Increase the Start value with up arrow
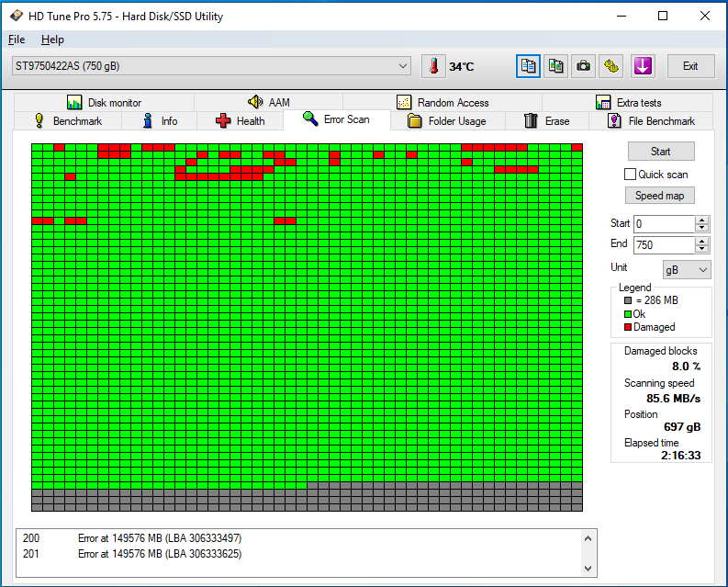Viewport: 728px width, 587px height. 702,220
